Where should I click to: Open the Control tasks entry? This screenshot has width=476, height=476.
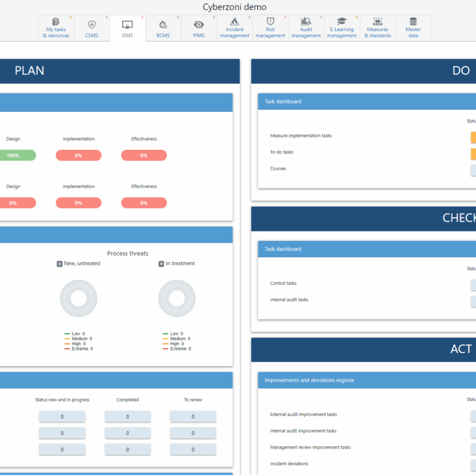(x=281, y=283)
